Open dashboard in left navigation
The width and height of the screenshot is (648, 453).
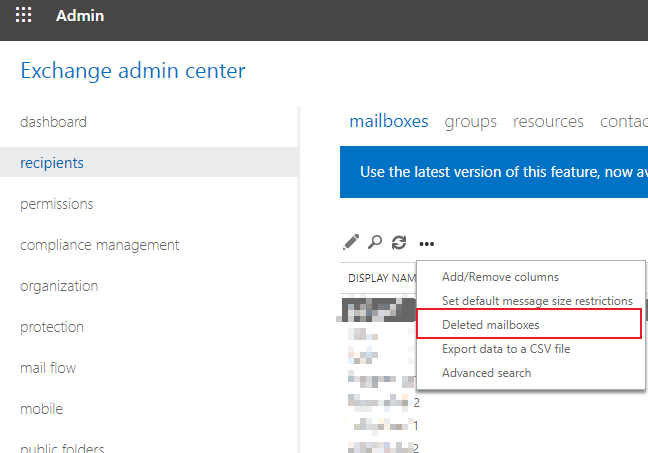click(x=53, y=122)
